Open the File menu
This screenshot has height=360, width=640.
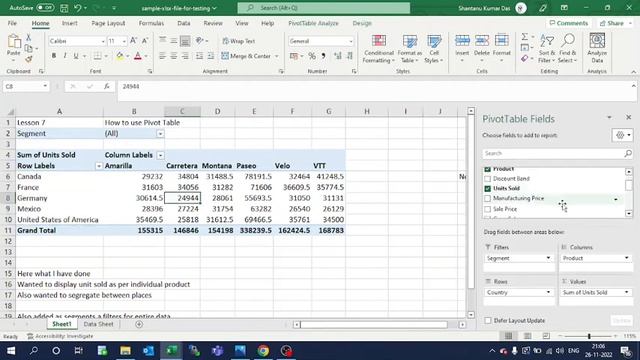pos(12,23)
